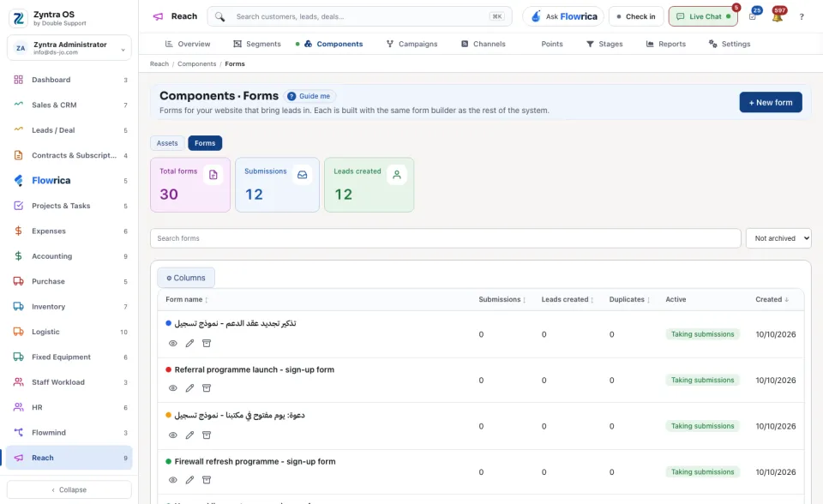This screenshot has width=823, height=504.
Task: Click the Guide me button
Action: (309, 96)
